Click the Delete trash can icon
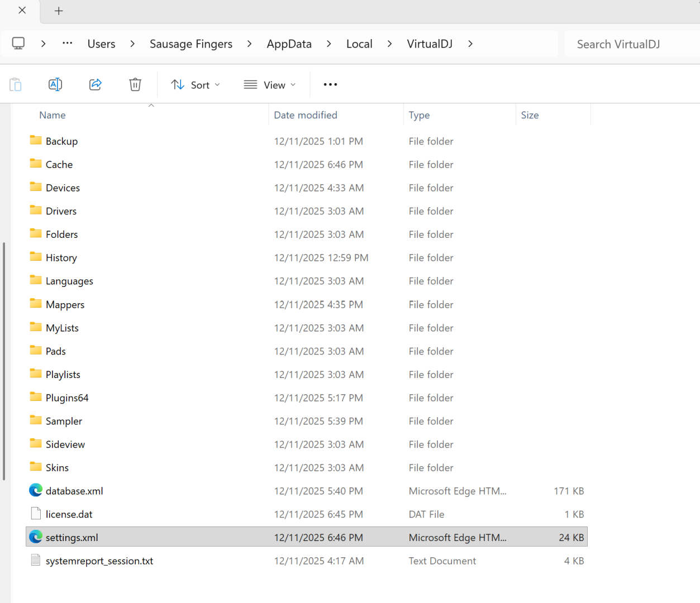700x603 pixels. click(135, 84)
